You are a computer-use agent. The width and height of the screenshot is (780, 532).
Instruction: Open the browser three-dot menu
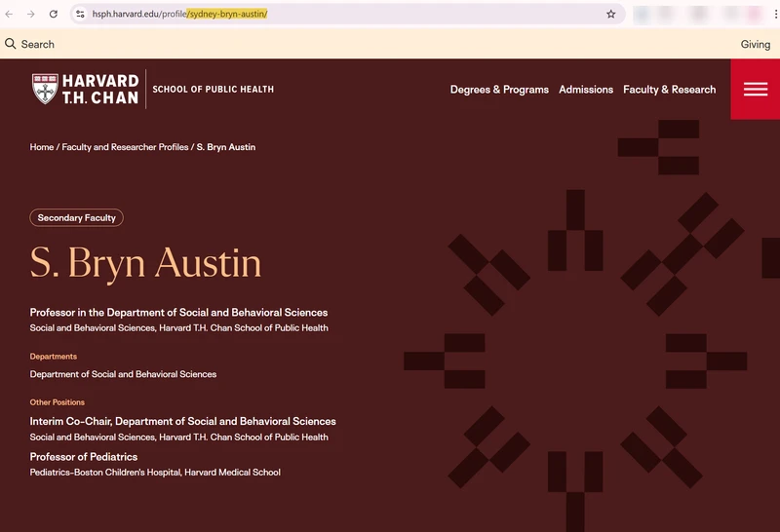[775, 14]
